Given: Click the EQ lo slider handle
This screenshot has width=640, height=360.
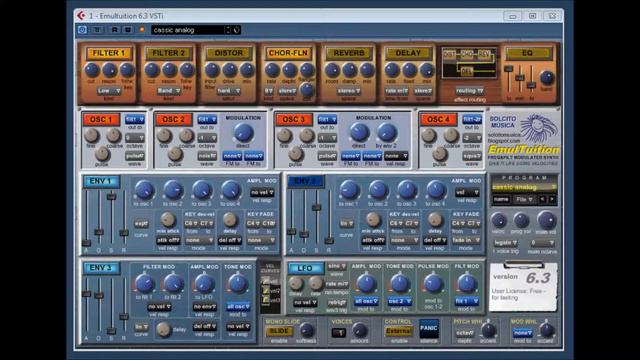Looking at the screenshot, I should [509, 69].
